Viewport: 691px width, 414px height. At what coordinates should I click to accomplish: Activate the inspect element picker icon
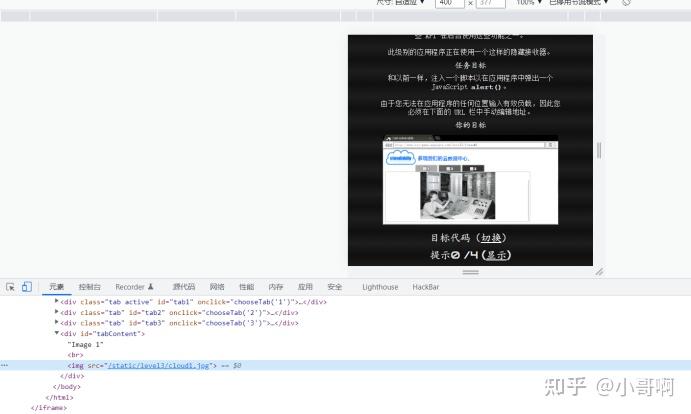pos(11,287)
